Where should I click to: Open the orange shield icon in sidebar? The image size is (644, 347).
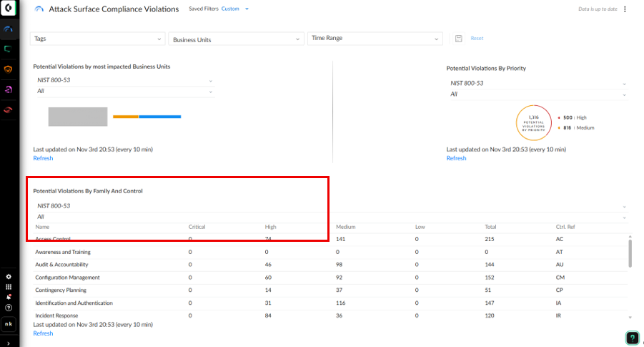coord(8,69)
